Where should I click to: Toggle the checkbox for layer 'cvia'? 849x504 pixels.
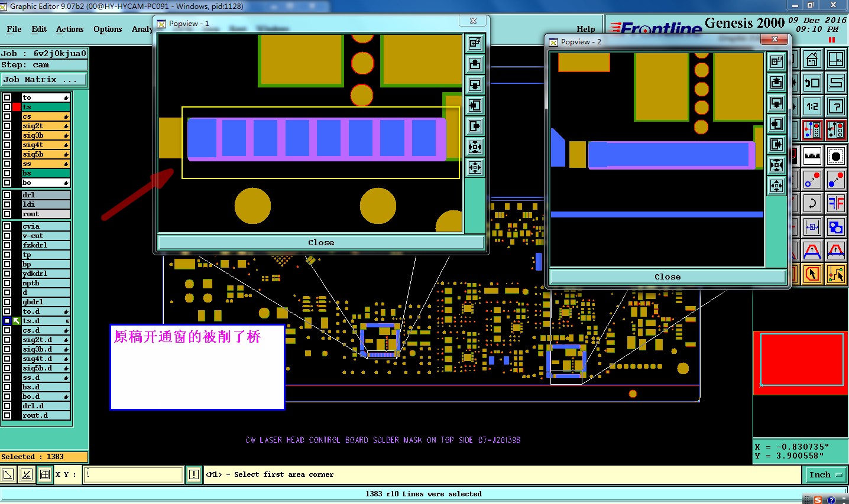point(7,226)
